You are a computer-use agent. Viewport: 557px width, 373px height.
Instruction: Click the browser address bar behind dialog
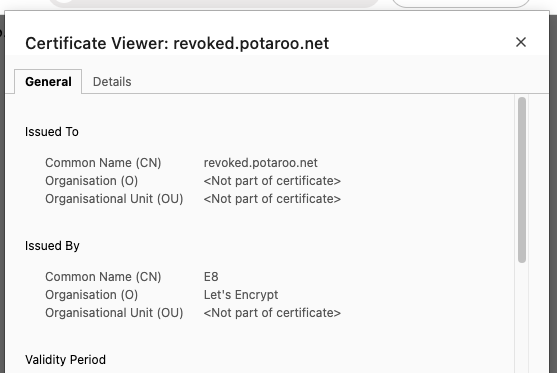pyautogui.click(x=214, y=3)
